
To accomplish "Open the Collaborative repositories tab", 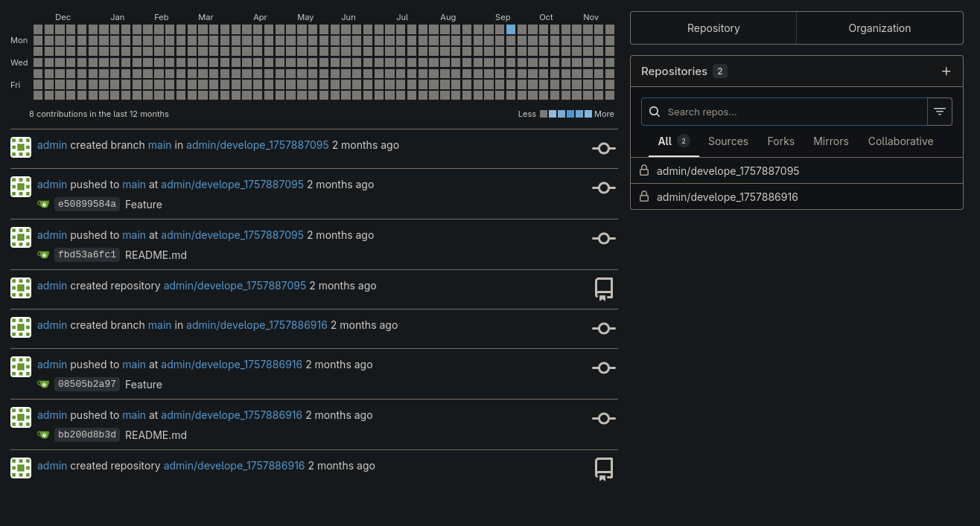I will 900,141.
